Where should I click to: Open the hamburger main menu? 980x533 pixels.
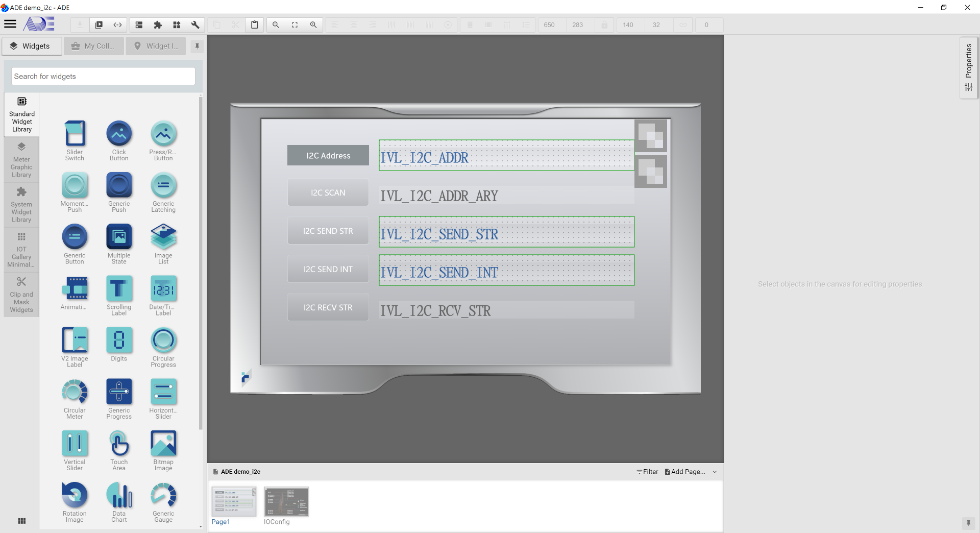tap(10, 24)
